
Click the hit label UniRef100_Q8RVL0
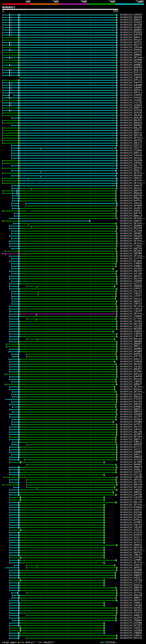(131, 37)
